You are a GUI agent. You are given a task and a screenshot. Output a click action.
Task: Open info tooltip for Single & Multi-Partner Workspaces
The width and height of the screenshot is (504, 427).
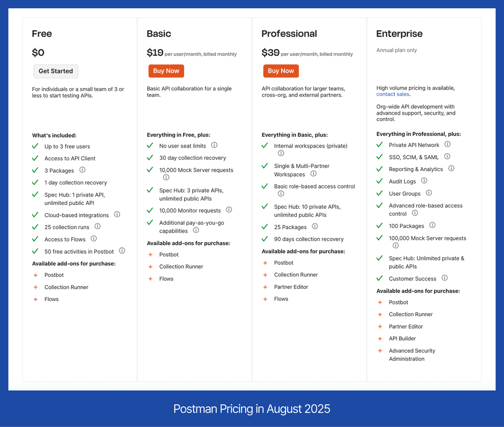[315, 174]
